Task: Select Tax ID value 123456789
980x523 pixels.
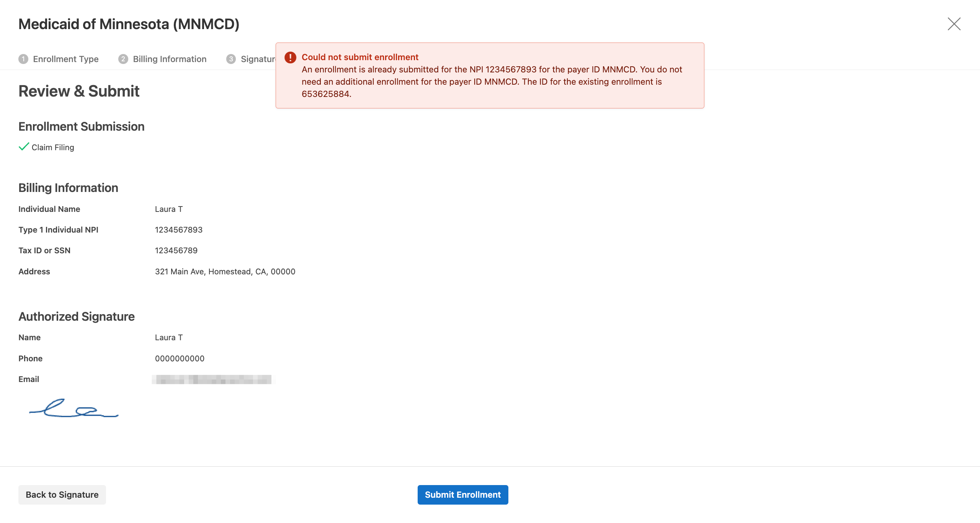Action: point(176,251)
